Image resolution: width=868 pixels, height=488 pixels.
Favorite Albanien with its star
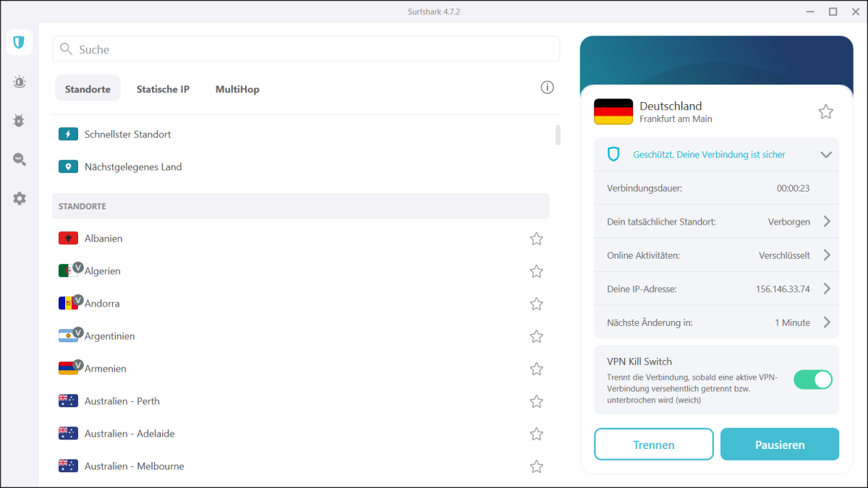click(x=536, y=239)
